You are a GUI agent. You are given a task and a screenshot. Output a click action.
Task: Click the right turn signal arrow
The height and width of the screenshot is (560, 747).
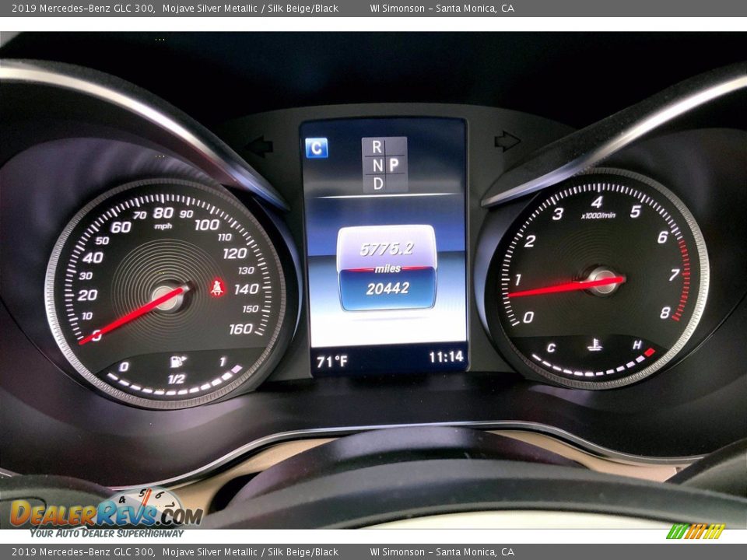(x=507, y=142)
